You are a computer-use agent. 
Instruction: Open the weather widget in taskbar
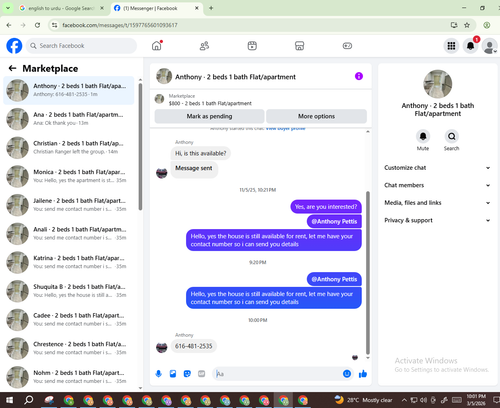coord(363,400)
